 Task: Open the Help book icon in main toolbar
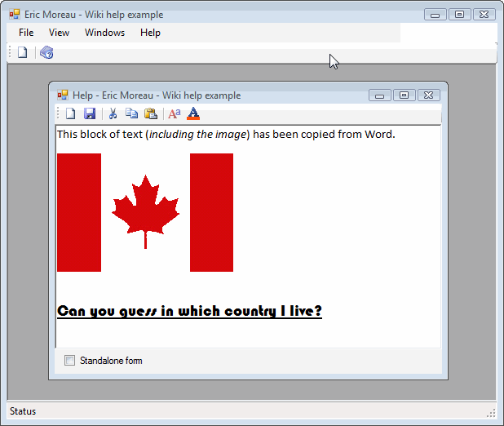[46, 53]
